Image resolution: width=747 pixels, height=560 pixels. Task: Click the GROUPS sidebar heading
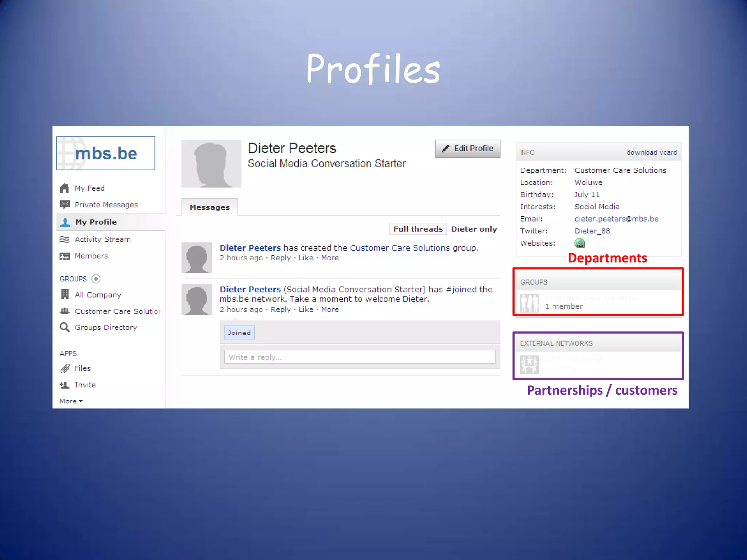[73, 279]
